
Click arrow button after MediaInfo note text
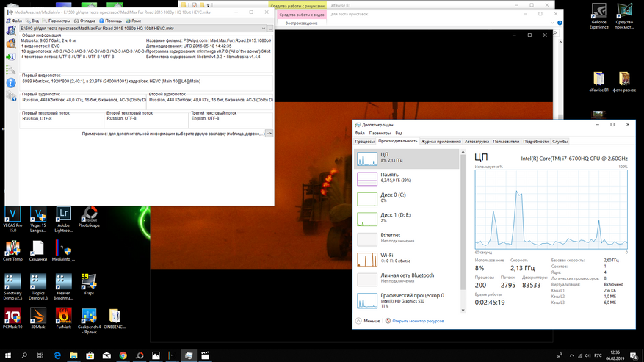point(269,134)
